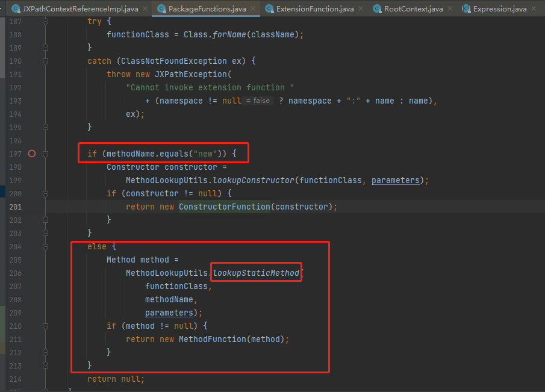The width and height of the screenshot is (545, 392).
Task: Click 'Constructor constructor =' on line 198
Action: [x=167, y=167]
